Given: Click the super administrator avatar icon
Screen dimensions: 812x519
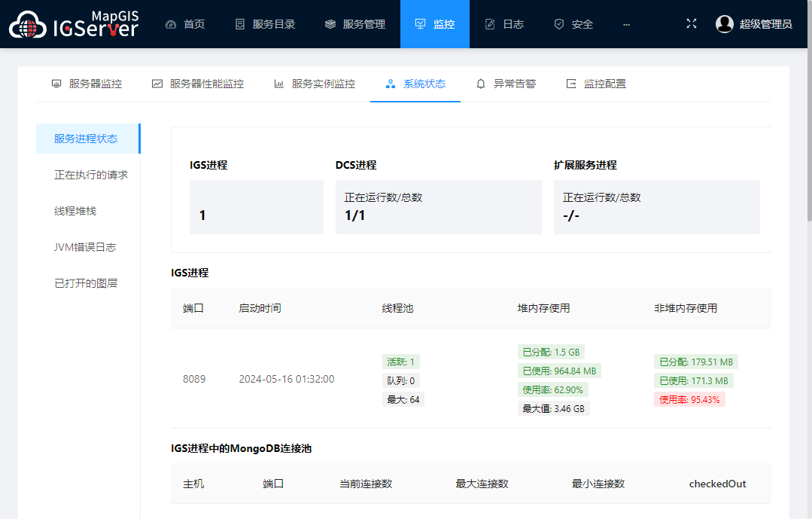Looking at the screenshot, I should (x=725, y=24).
